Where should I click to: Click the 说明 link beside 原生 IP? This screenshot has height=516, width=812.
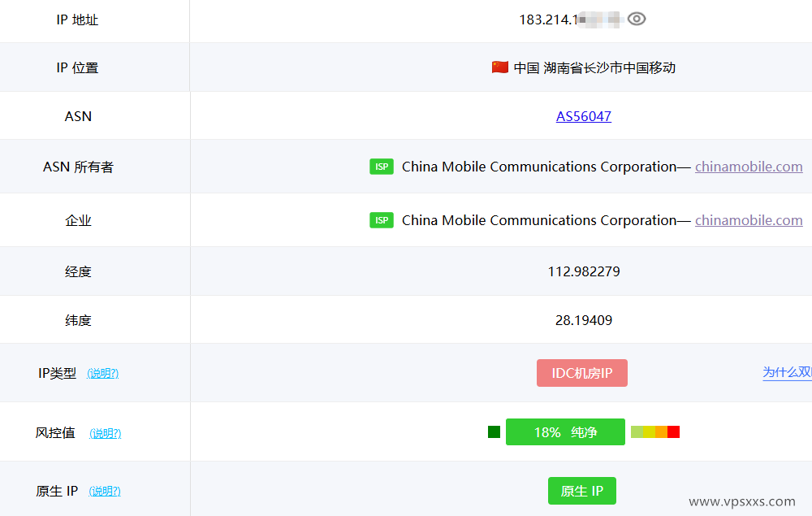point(106,491)
